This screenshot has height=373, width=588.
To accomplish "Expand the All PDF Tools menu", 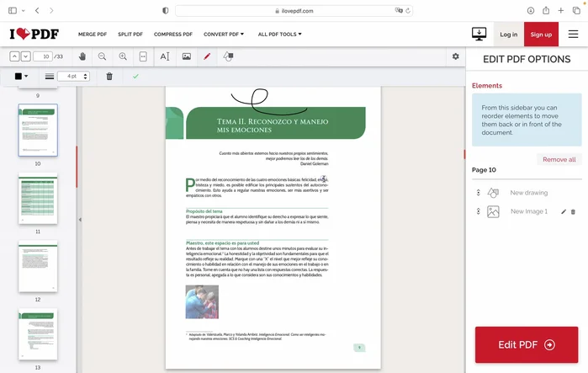I will 281,35.
